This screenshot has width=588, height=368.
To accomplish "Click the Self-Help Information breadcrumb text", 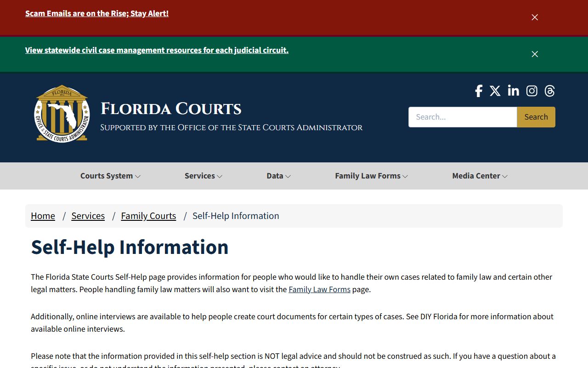I will [236, 216].
